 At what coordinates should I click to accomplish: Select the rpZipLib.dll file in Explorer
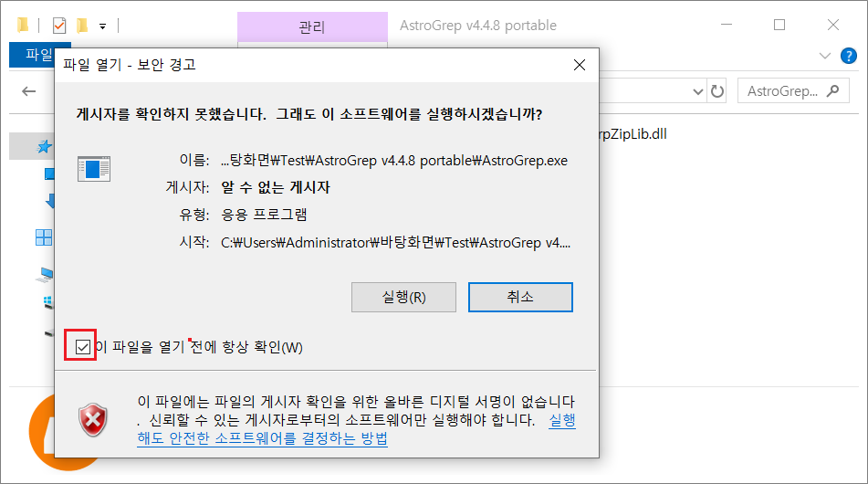point(633,134)
